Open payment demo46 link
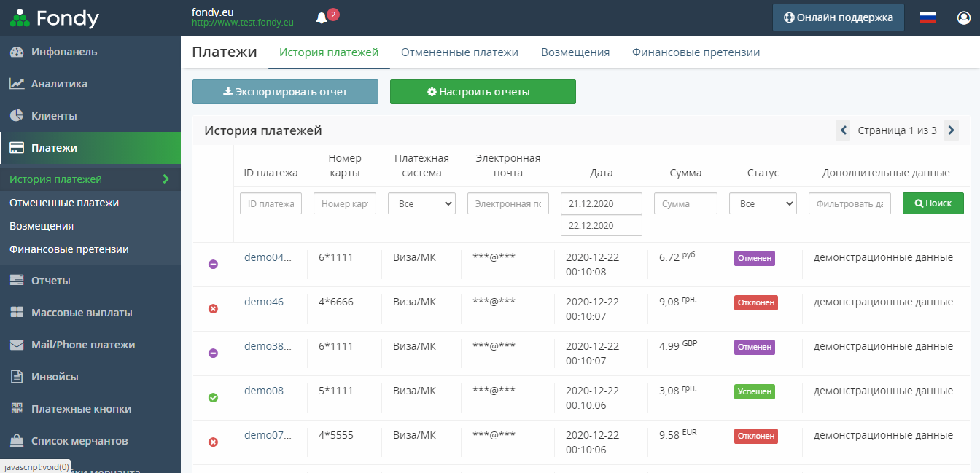Image resolution: width=980 pixels, height=473 pixels. click(268, 302)
